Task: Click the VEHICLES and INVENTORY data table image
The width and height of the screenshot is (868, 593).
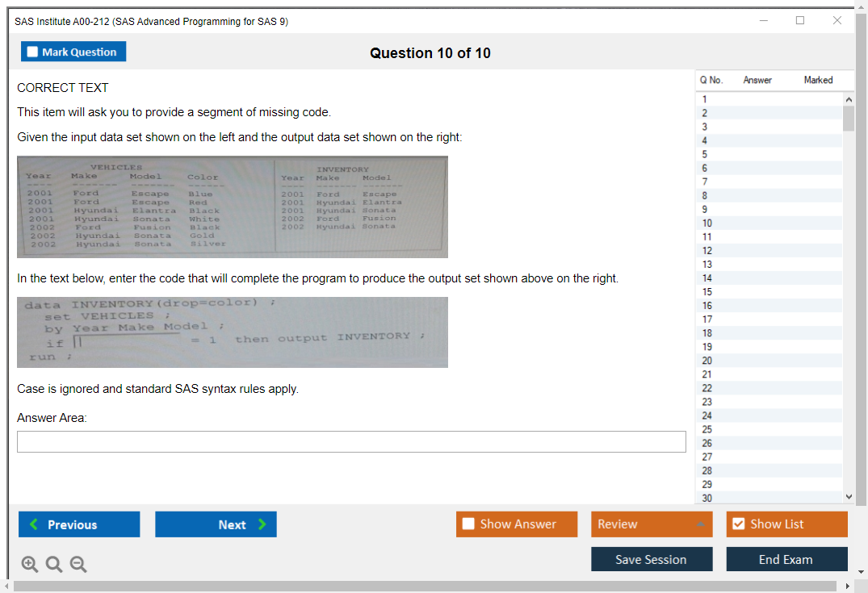Action: 233,207
